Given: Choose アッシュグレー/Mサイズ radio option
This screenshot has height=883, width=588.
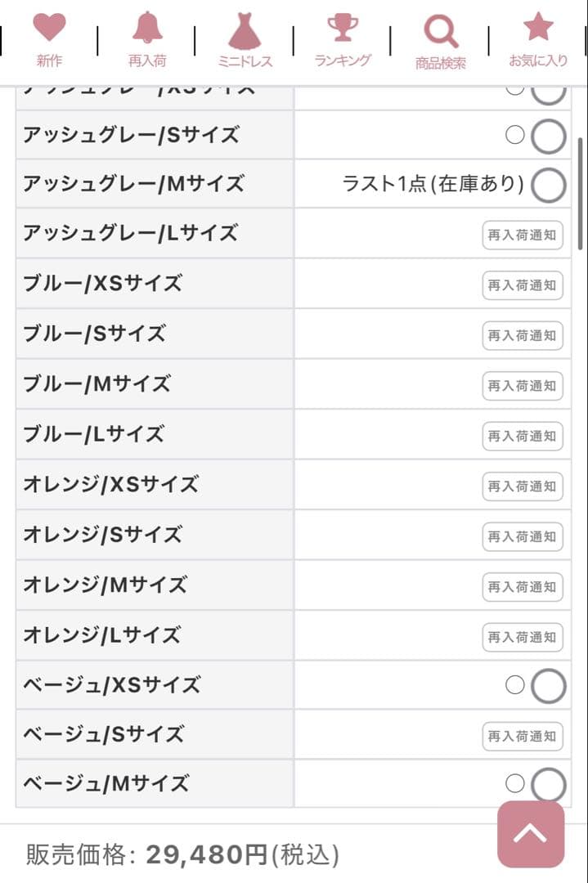Looking at the screenshot, I should pos(548,185).
